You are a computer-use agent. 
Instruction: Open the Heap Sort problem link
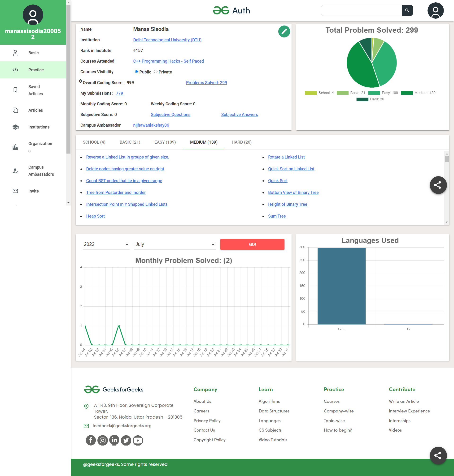coord(95,216)
